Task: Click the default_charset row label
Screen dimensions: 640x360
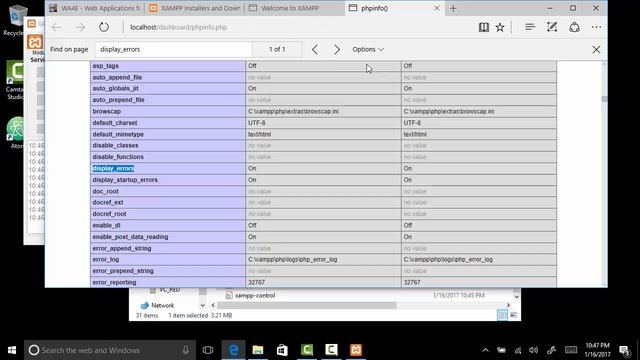Action: tap(115, 123)
